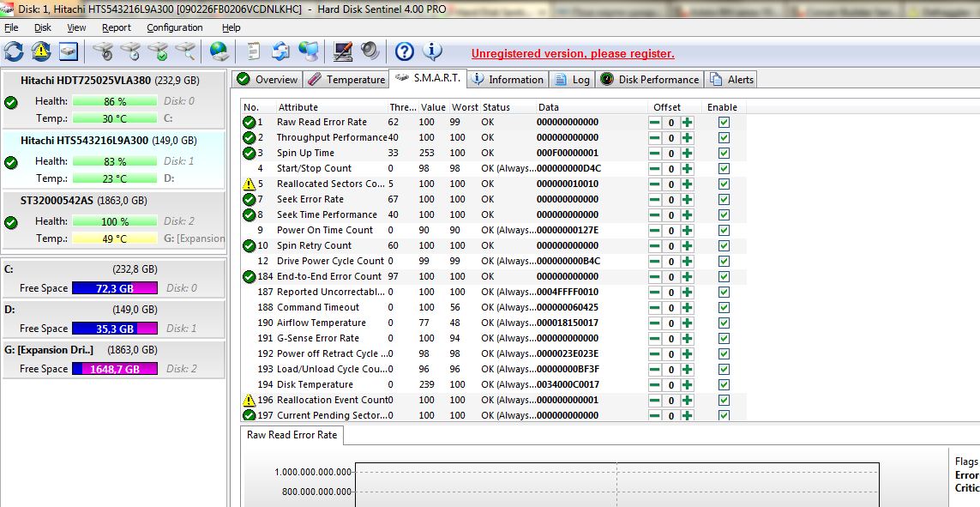Click the plain refresh arrows toolbar icon
Viewport: 980px width, 507px height.
pos(14,51)
